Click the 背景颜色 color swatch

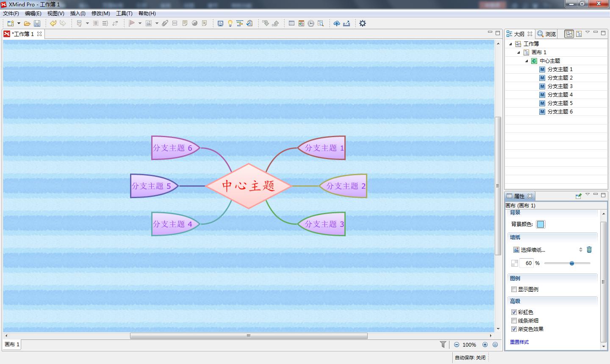[x=541, y=224]
